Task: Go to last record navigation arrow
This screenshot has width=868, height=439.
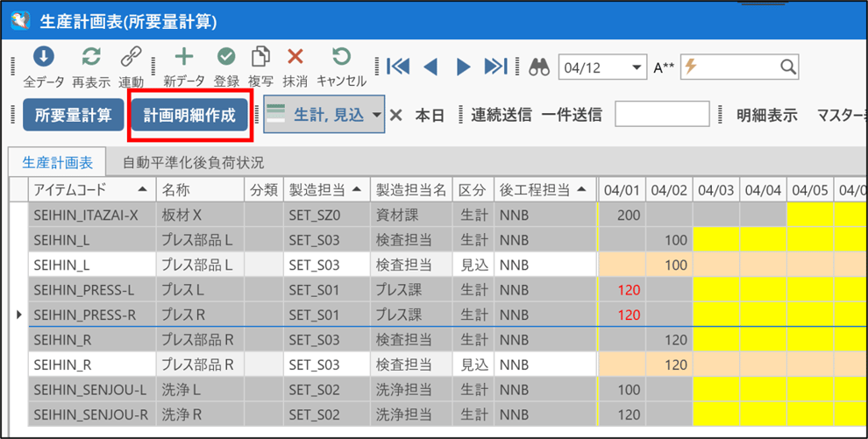Action: [496, 67]
